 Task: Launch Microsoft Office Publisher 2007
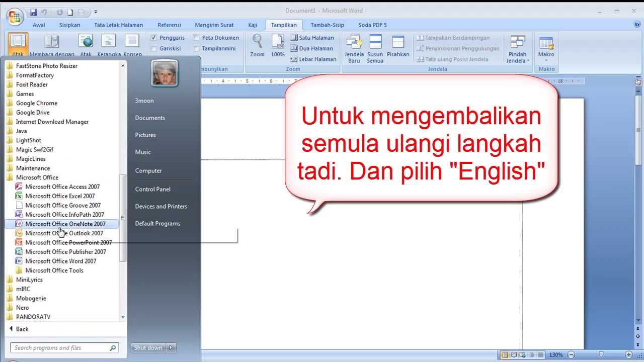click(x=65, y=252)
